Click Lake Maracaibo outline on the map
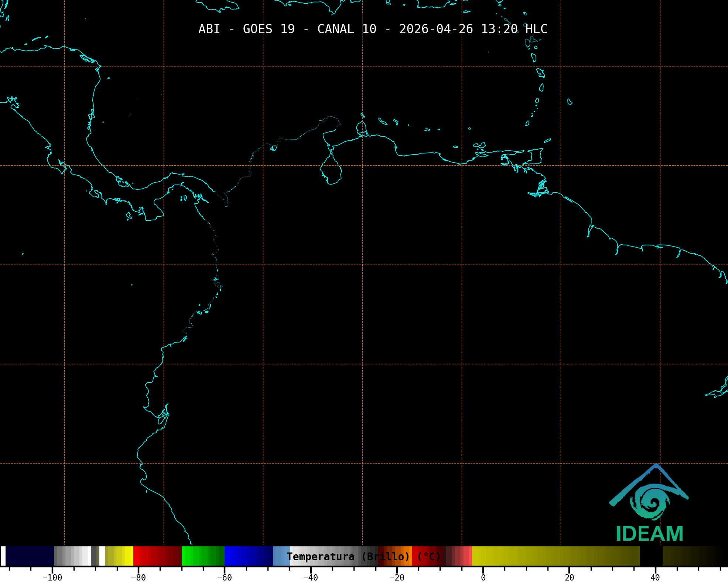The width and height of the screenshot is (728, 582). 331,171
